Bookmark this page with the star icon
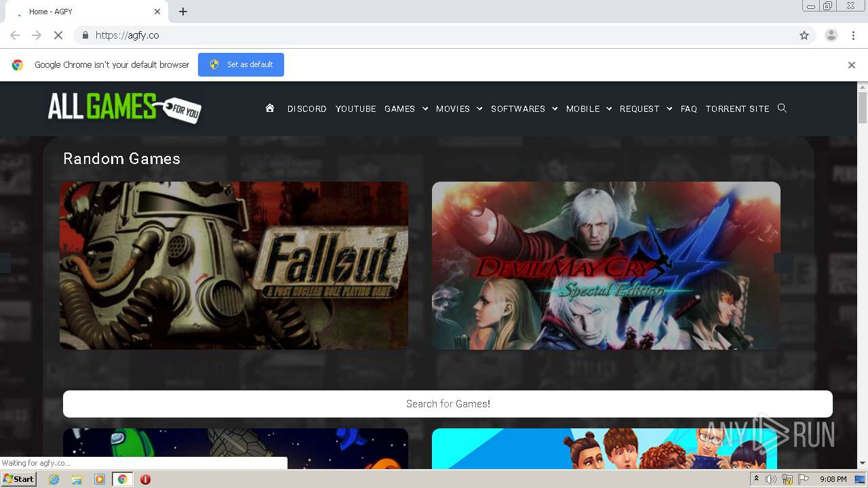This screenshot has height=488, width=868. [804, 35]
